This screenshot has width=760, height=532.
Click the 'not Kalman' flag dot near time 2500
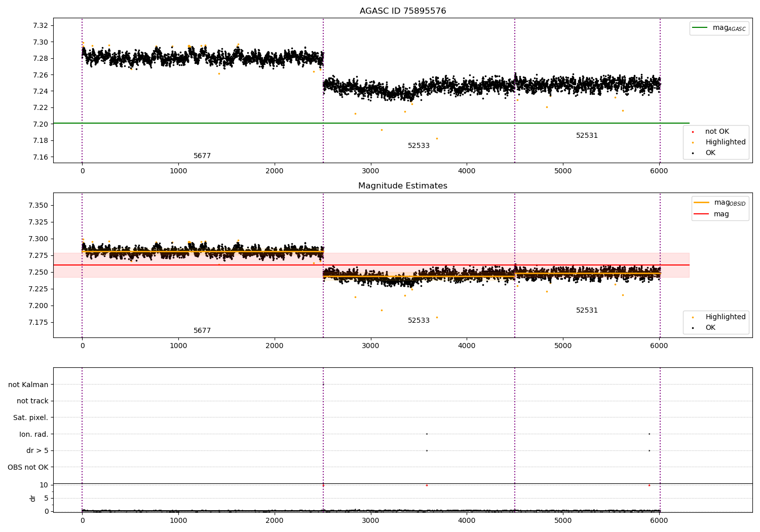pos(323,384)
